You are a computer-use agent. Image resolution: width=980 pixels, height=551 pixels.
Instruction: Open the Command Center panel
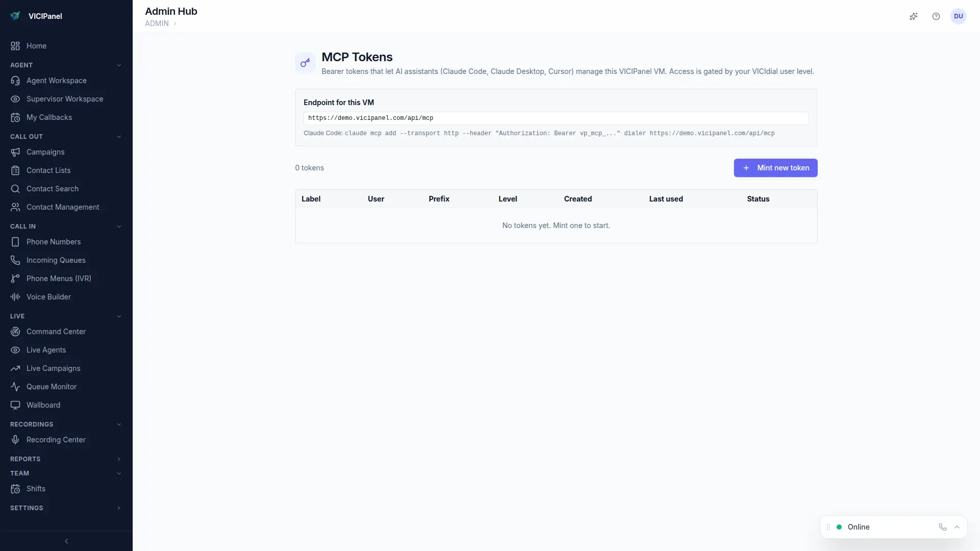point(56,331)
